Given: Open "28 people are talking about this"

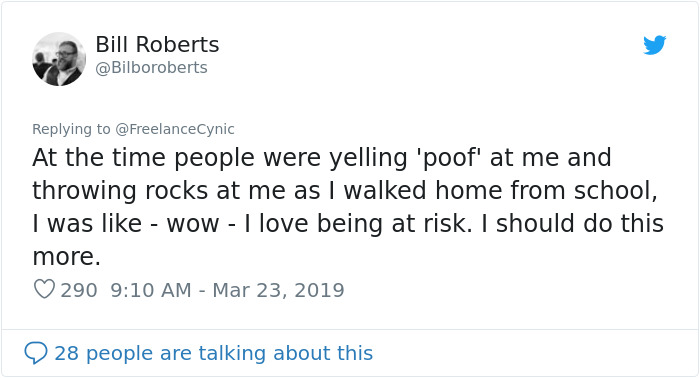Looking at the screenshot, I should pyautogui.click(x=213, y=353).
